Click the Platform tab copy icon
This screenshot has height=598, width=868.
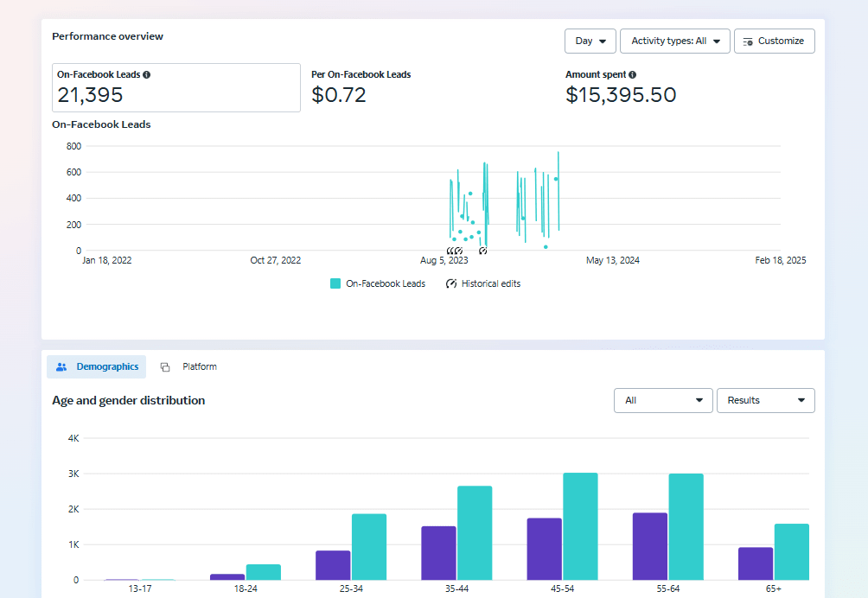[x=165, y=367]
